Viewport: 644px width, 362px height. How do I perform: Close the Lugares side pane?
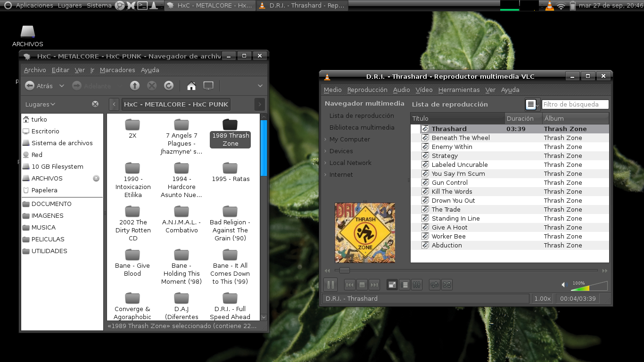tap(95, 104)
